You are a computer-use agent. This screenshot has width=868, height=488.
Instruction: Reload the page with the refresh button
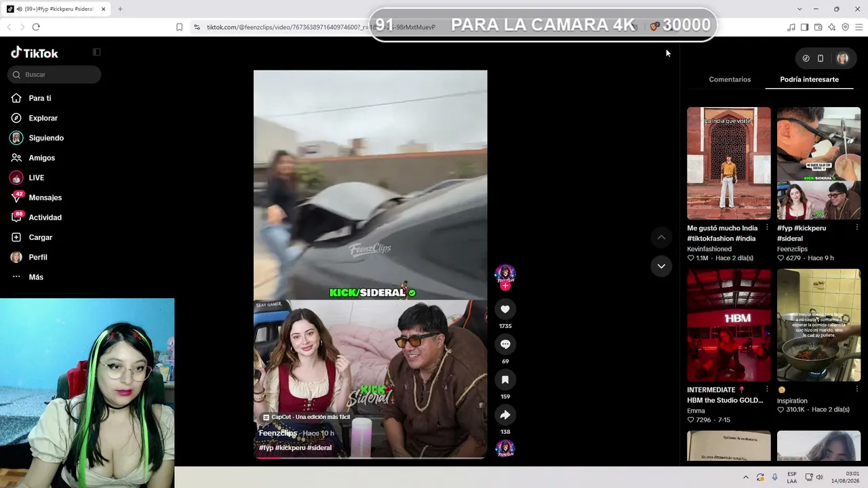[36, 27]
